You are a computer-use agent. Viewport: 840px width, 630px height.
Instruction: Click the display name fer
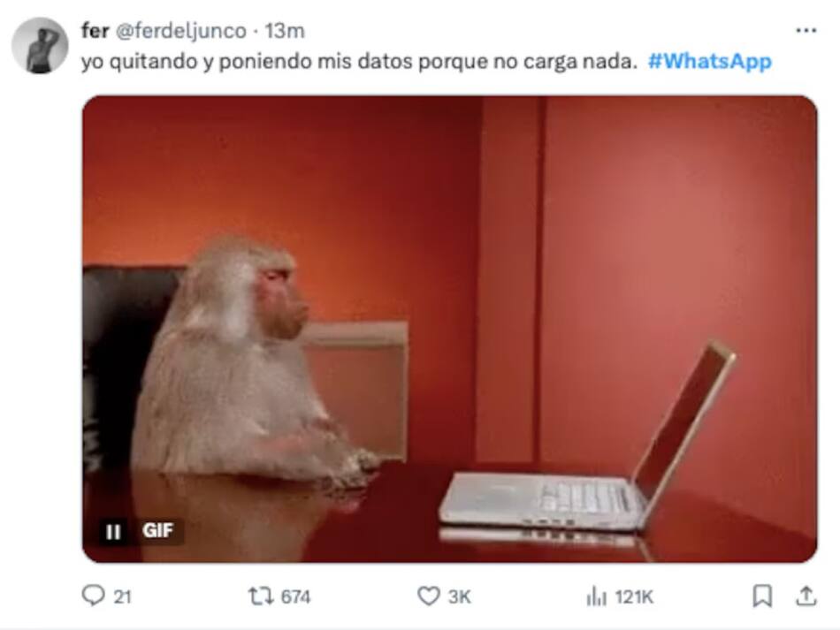pos(95,31)
